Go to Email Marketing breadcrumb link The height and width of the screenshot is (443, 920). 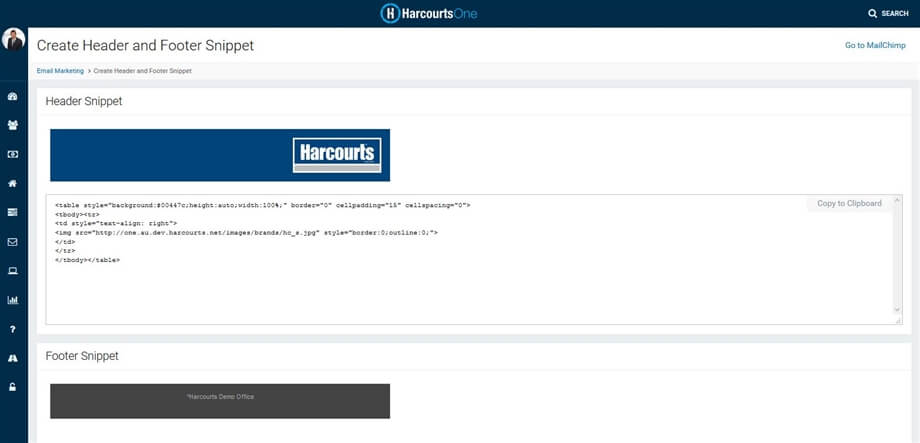[60, 71]
